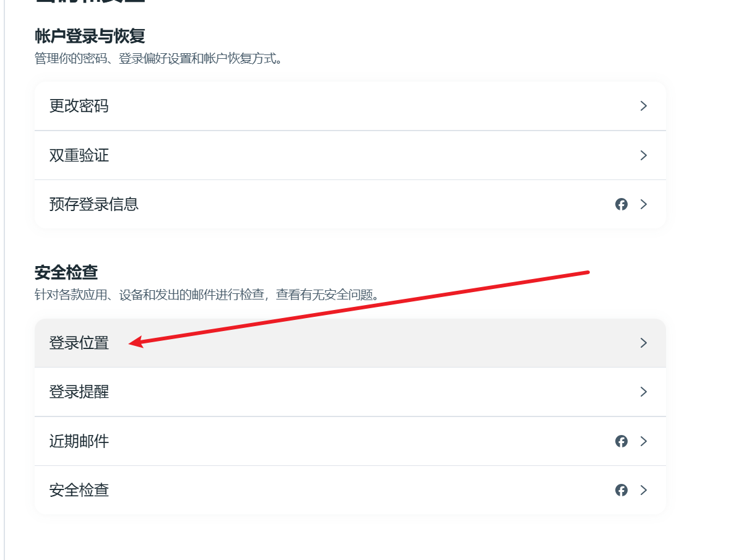Open the 登录位置 entry
The image size is (749, 560).
pos(79,343)
